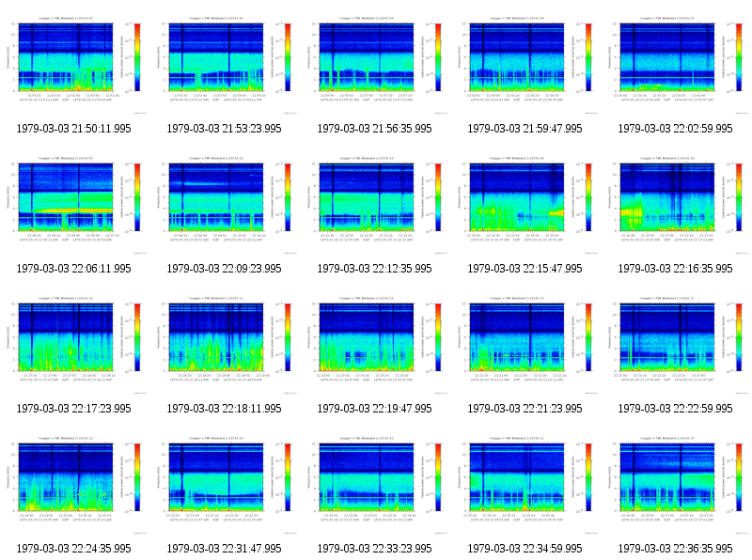Open the spectrogram thumbnail for 22:36:35.995
This screenshot has width=752, height=560.
(675, 485)
